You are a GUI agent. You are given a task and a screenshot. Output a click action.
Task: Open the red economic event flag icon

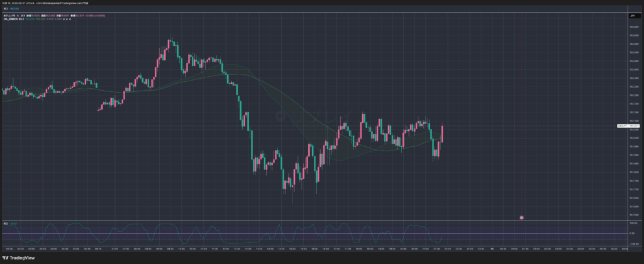pos(521,217)
